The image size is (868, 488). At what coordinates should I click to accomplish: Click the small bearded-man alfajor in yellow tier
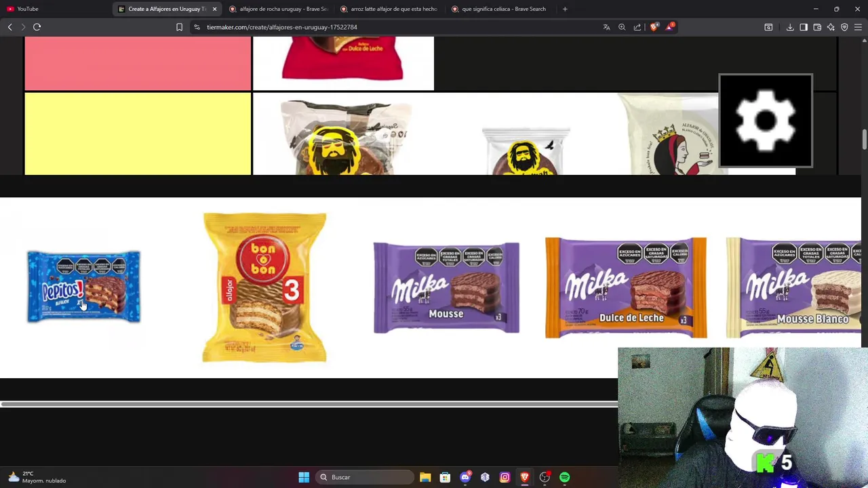[x=526, y=150]
